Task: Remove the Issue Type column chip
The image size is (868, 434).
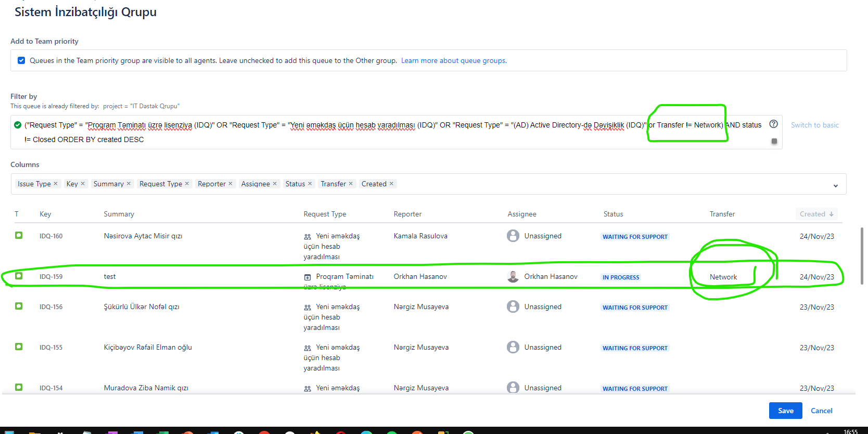Action: tap(56, 184)
